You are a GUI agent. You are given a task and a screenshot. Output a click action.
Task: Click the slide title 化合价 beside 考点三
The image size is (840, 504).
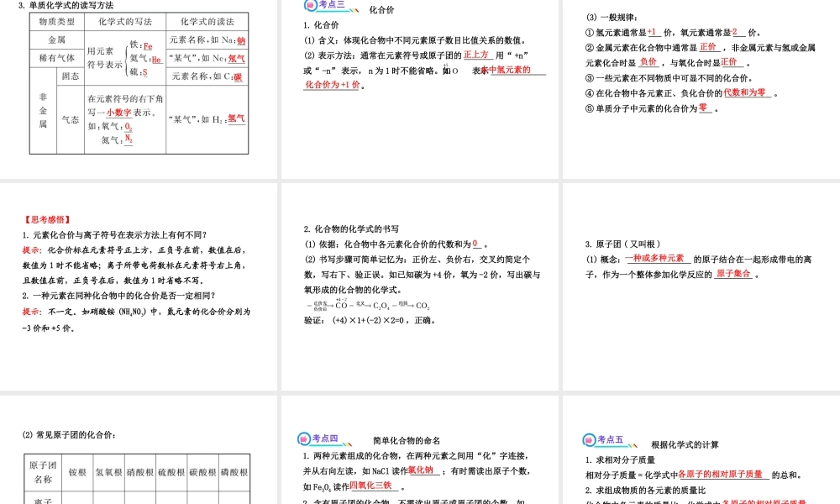381,9
